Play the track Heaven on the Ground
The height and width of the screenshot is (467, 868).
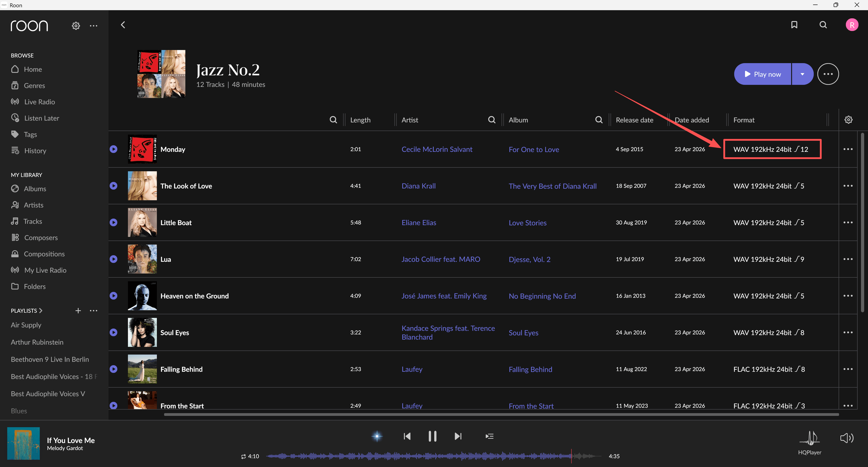113,296
